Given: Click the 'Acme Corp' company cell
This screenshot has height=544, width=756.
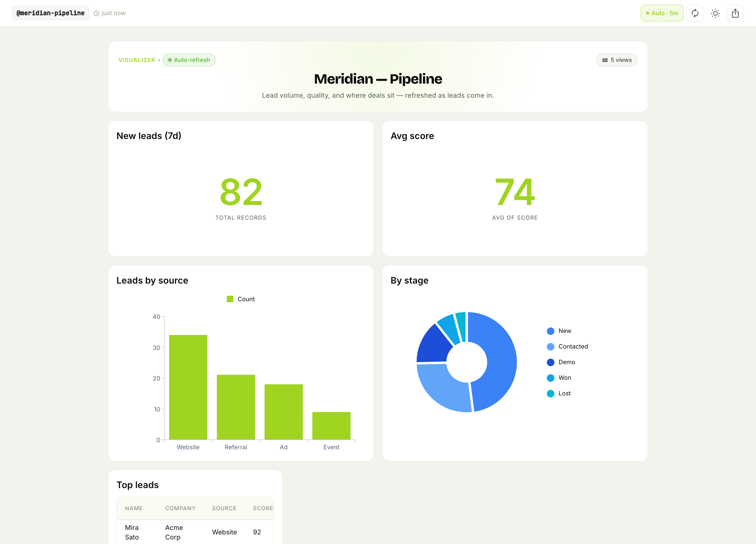Looking at the screenshot, I should [174, 532].
